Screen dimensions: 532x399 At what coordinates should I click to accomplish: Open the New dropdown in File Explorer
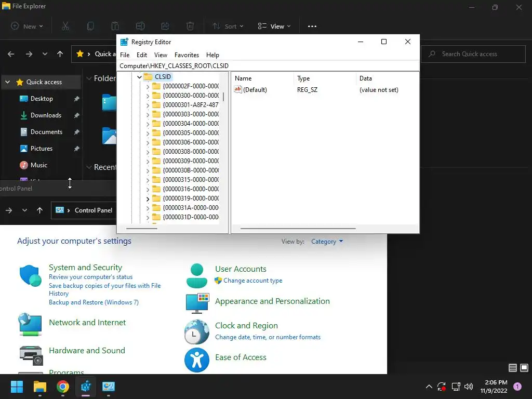pos(27,26)
